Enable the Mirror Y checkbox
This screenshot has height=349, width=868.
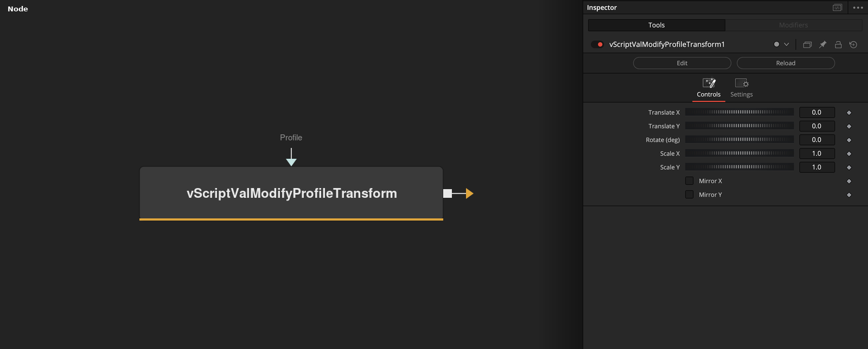(x=690, y=195)
